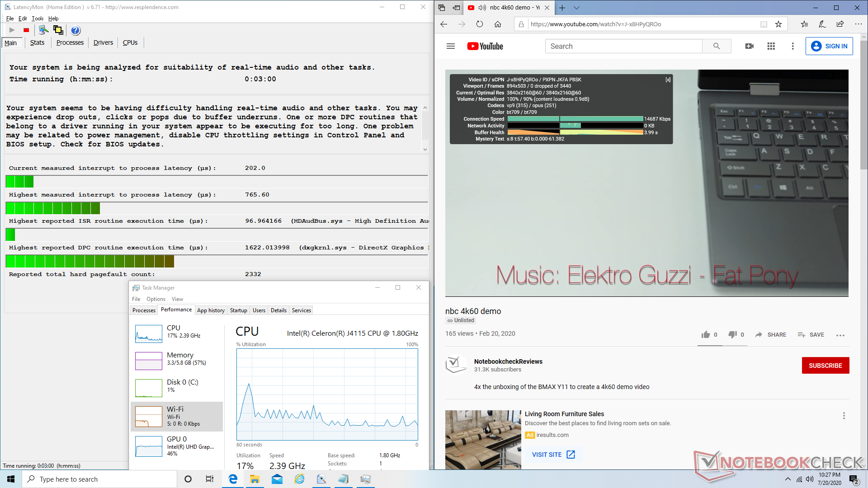Click the YouTube create video camera icon

pos(749,46)
